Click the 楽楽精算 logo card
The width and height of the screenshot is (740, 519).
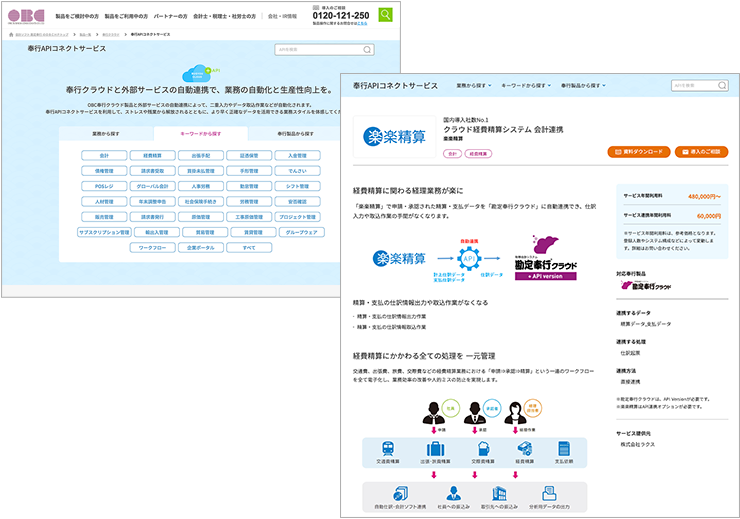395,137
